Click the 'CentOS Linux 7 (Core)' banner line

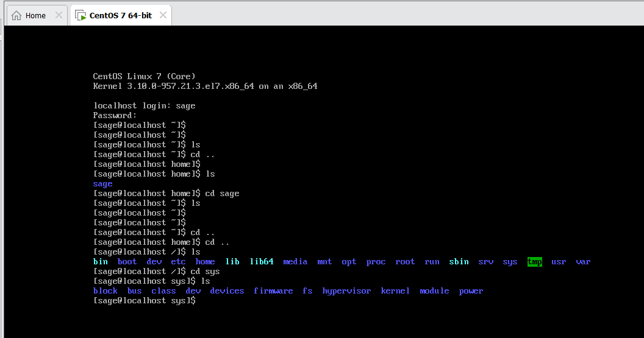(x=144, y=76)
